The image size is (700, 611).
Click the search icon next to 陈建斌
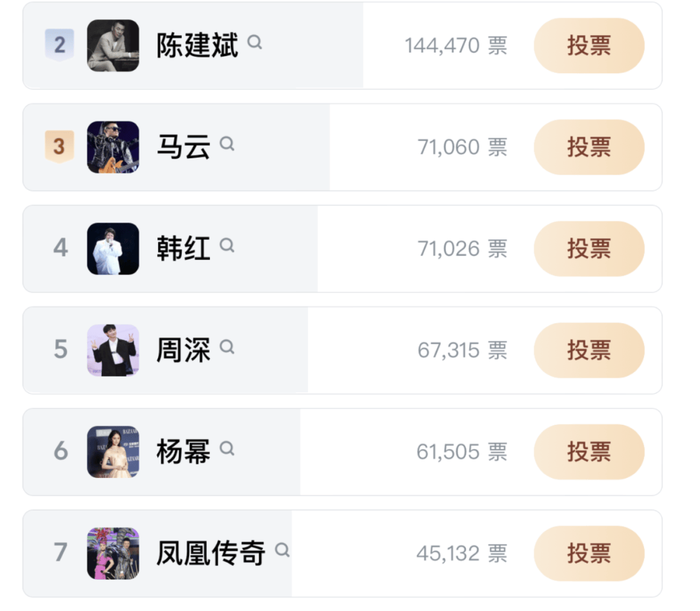tap(255, 43)
